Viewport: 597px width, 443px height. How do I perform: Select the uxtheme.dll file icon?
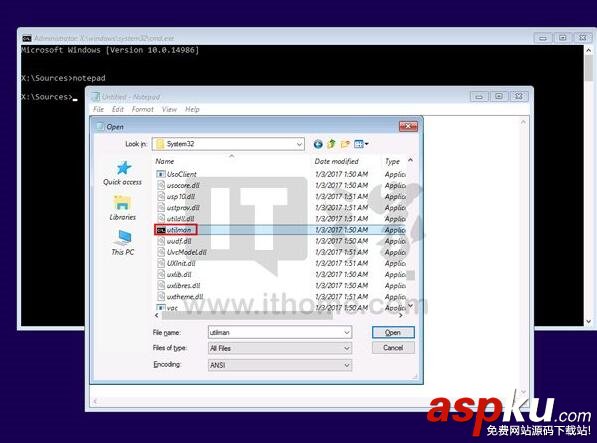coord(161,297)
